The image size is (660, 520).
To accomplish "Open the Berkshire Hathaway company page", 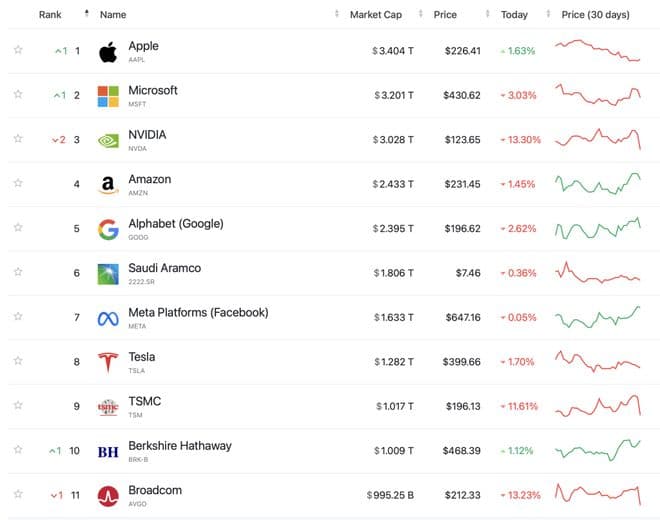I will (179, 446).
